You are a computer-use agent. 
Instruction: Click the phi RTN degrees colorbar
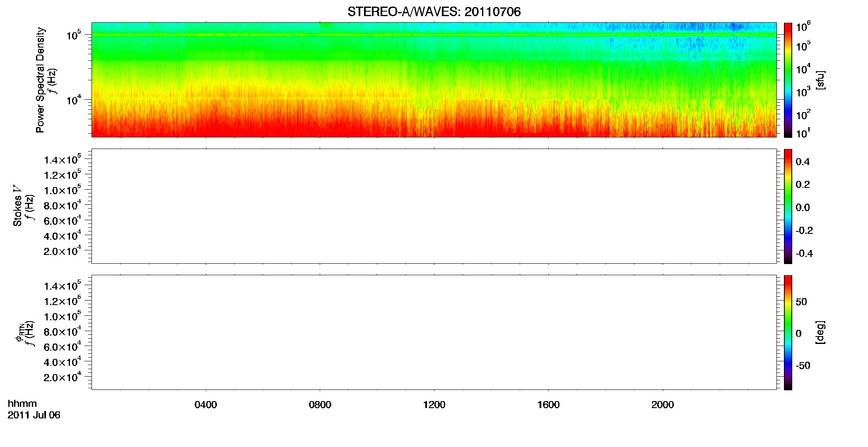point(788,332)
